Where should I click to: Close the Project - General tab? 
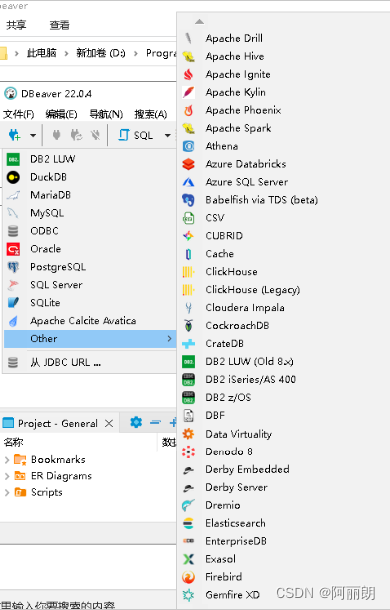coord(109,423)
